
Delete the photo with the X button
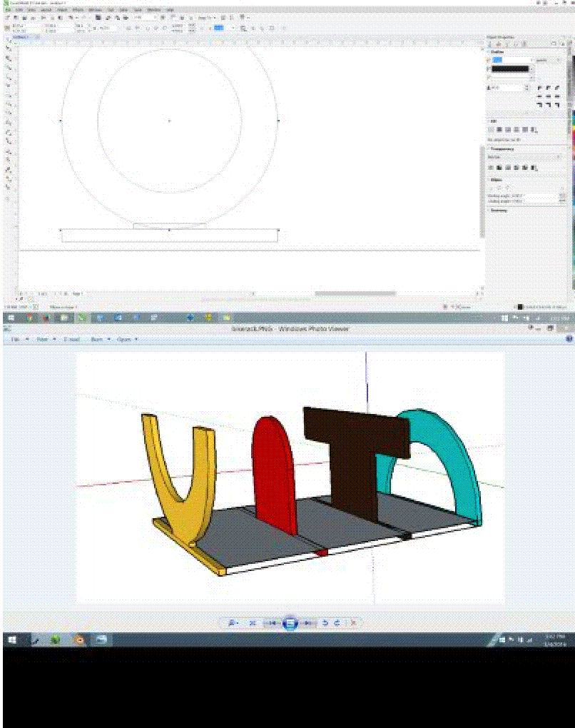click(353, 623)
